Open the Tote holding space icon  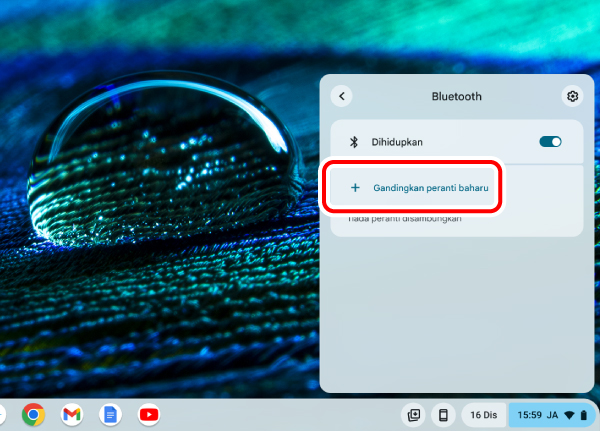[413, 414]
